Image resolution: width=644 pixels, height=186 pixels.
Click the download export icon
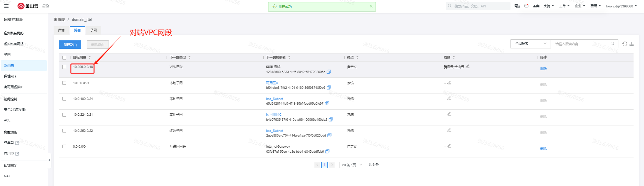(x=632, y=44)
